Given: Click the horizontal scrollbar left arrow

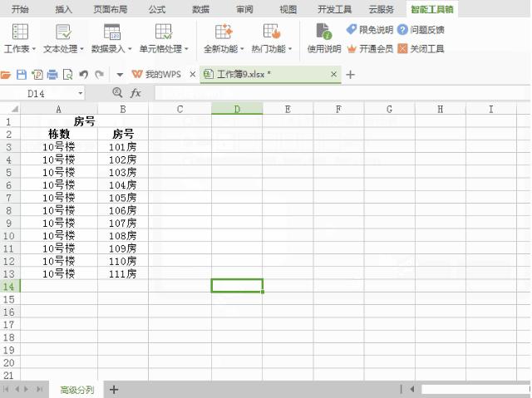Looking at the screenshot, I should pos(411,389).
